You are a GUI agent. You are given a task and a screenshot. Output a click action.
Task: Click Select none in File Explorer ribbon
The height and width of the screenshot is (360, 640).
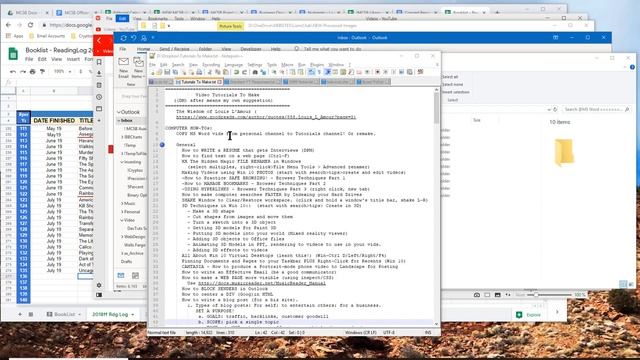coord(452,84)
